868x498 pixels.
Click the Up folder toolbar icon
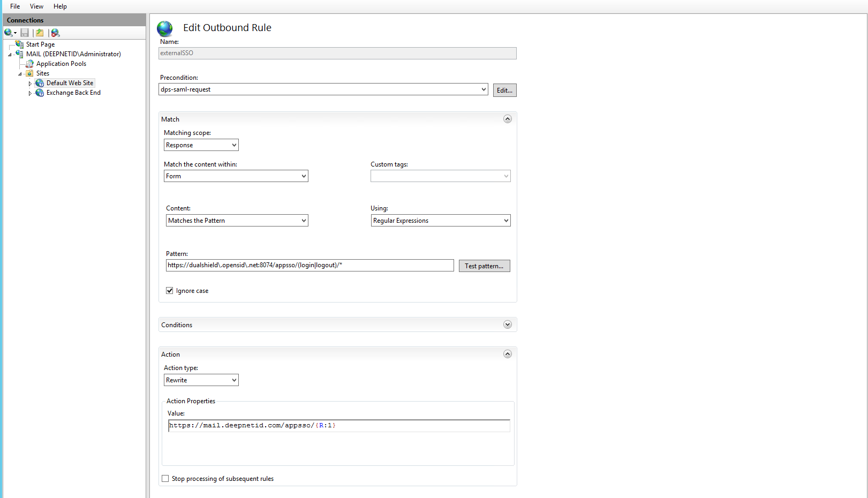(x=40, y=33)
